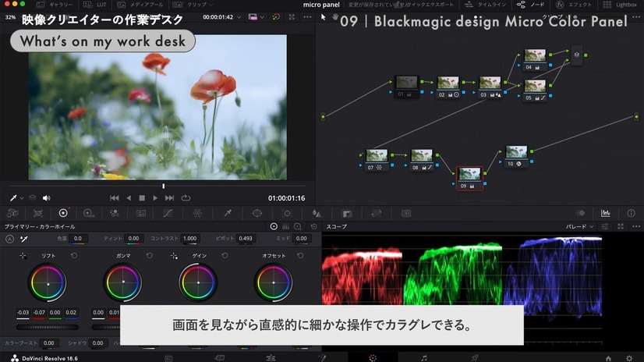Open the Power Window palette
This screenshot has width=644, height=362.
coord(257,213)
